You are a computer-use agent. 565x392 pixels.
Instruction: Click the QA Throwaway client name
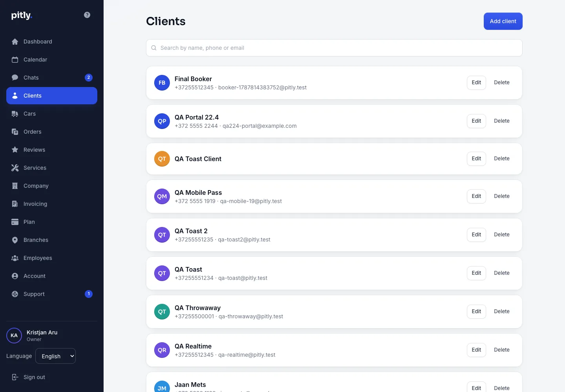(x=197, y=308)
